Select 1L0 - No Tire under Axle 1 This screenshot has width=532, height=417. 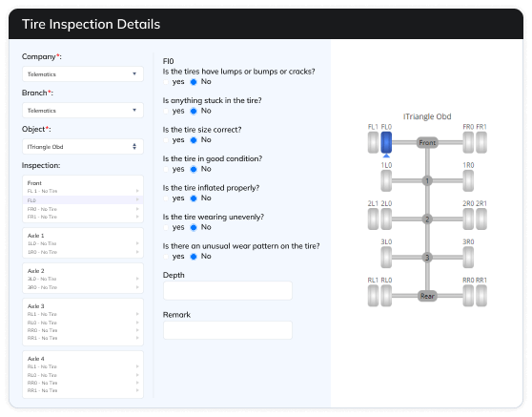(x=83, y=243)
